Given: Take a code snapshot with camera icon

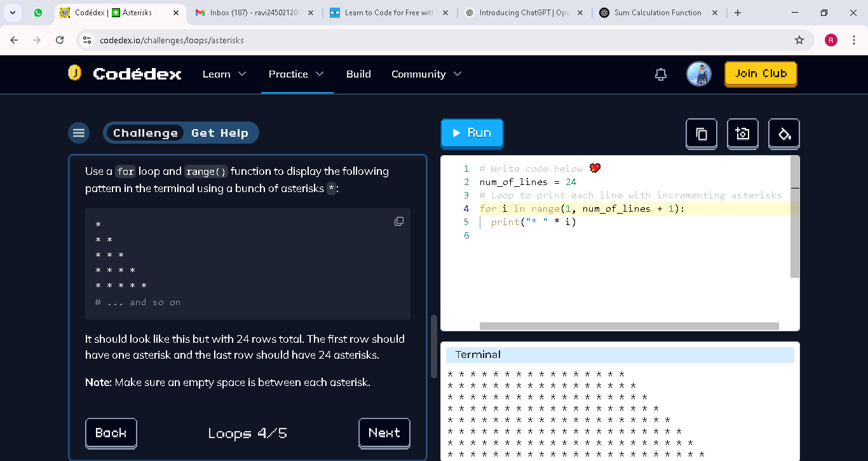Looking at the screenshot, I should tap(743, 134).
